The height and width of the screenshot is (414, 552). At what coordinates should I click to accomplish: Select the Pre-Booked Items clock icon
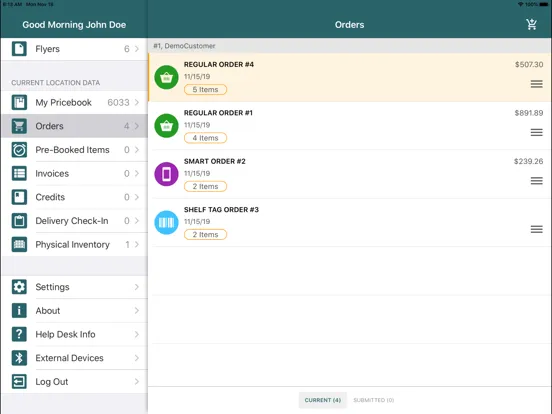[x=19, y=150]
